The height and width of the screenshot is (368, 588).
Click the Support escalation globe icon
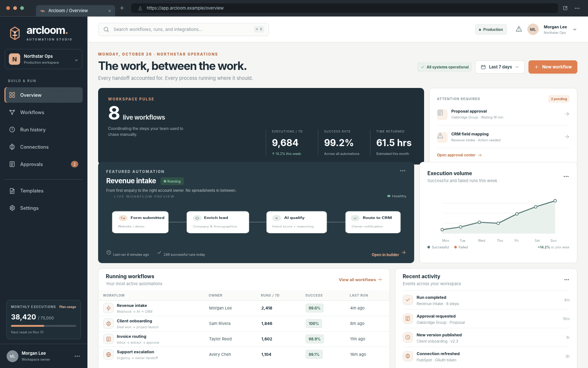(108, 355)
